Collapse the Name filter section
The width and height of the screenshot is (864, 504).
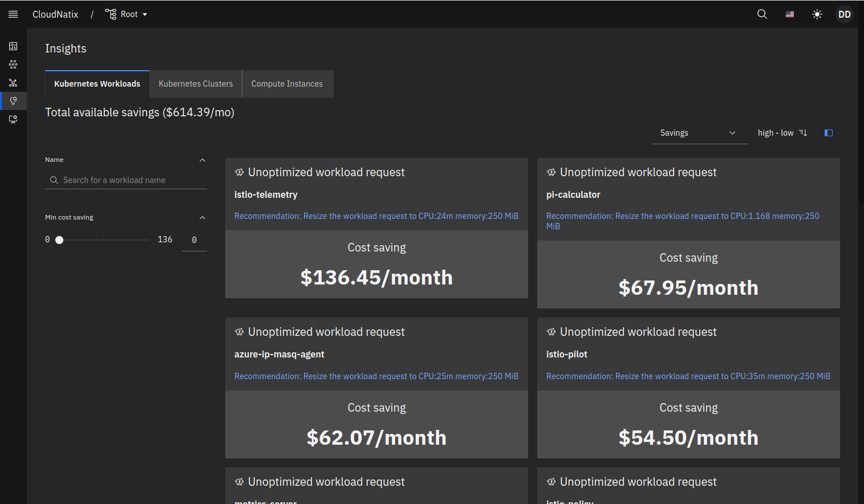tap(202, 160)
